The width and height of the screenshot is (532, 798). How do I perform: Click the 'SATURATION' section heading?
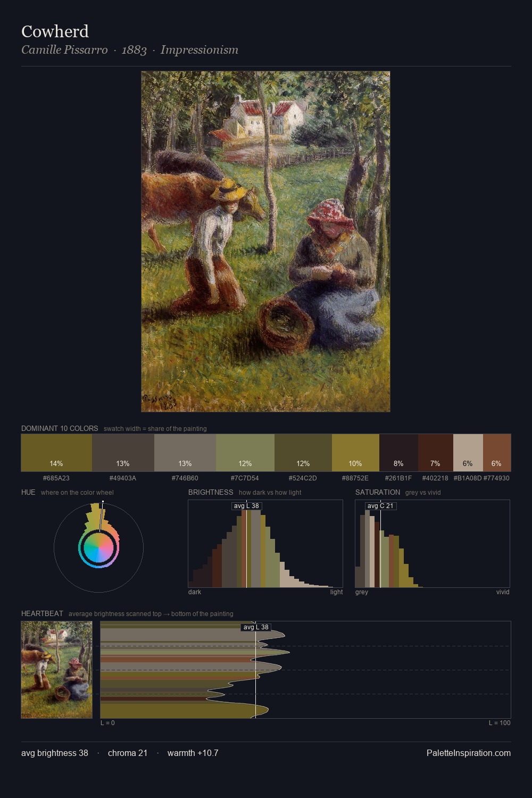click(x=378, y=492)
